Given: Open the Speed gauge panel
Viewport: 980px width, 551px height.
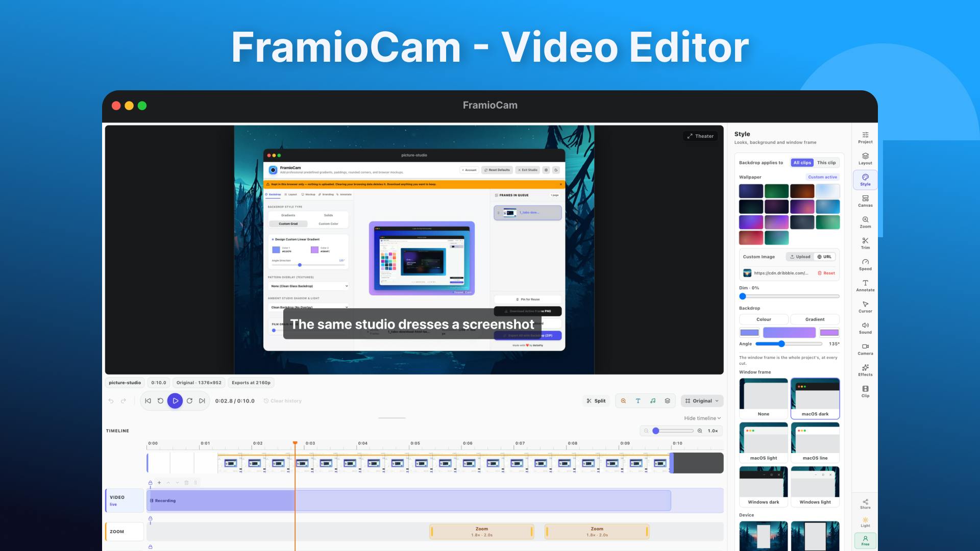Looking at the screenshot, I should pyautogui.click(x=865, y=265).
